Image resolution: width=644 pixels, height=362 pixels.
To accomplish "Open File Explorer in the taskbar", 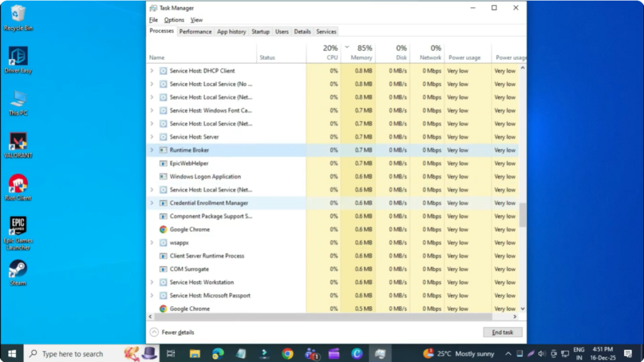I will point(195,354).
